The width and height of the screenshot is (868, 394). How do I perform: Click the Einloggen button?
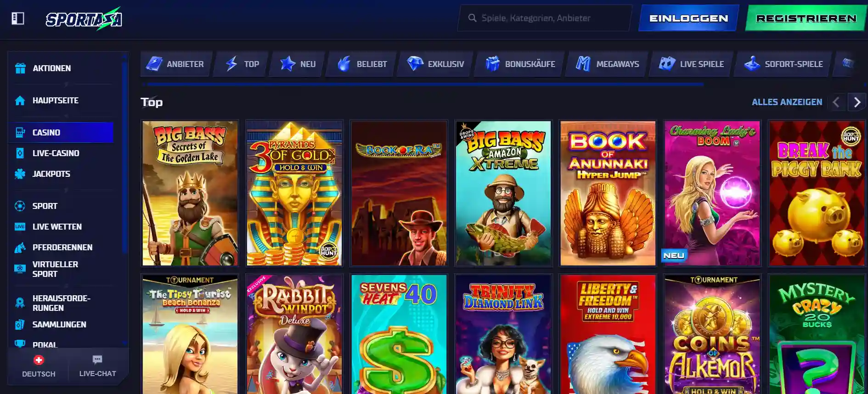(x=689, y=18)
